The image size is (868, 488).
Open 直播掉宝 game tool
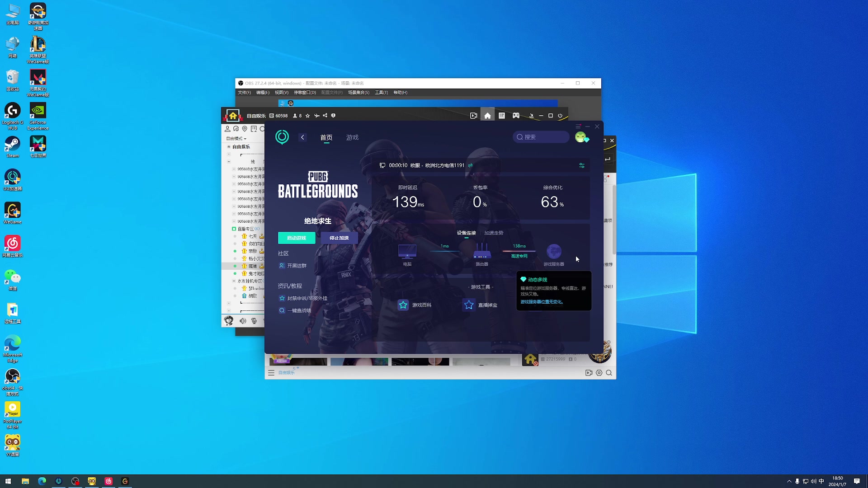(480, 305)
